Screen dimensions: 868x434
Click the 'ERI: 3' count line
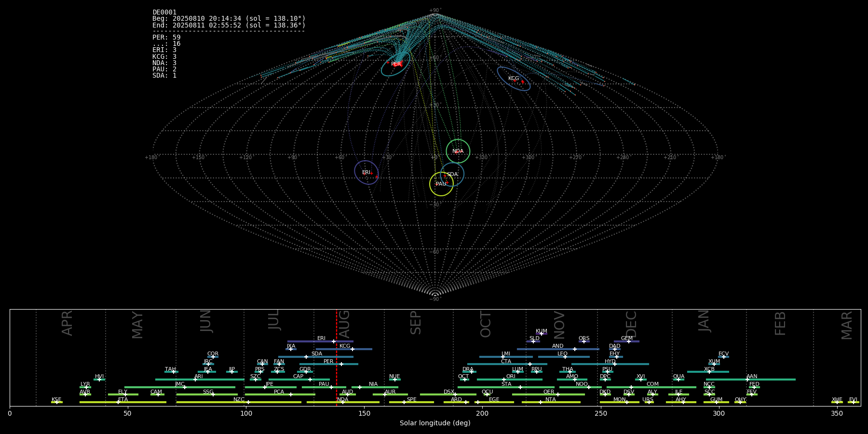[164, 50]
